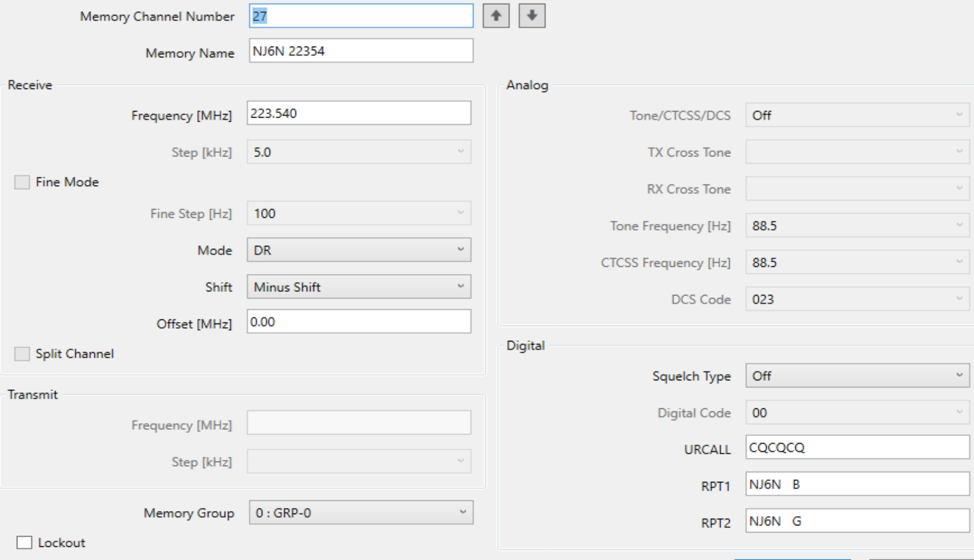Click the Transmit Frequency [MHz] field
This screenshot has height=560, width=974.
359,423
